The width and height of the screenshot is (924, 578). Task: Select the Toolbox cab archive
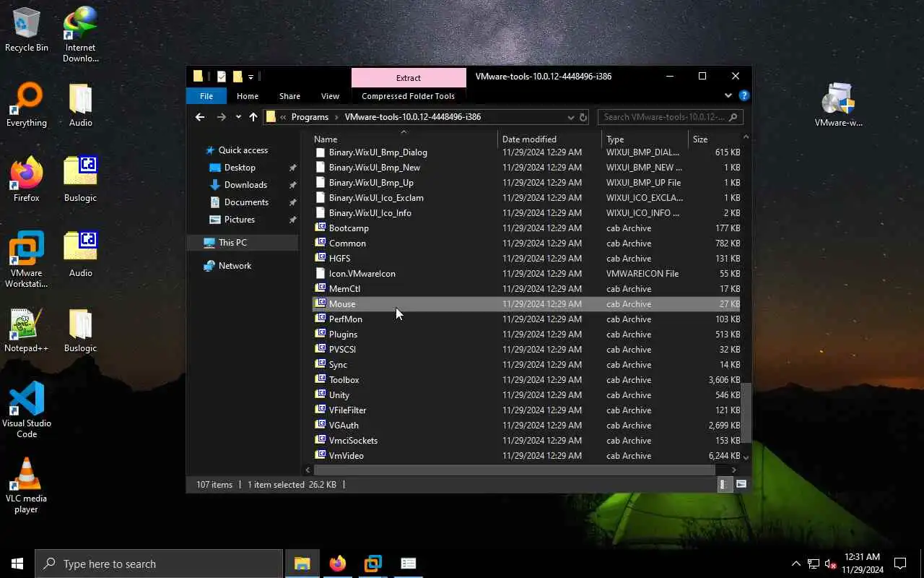[x=526, y=380]
